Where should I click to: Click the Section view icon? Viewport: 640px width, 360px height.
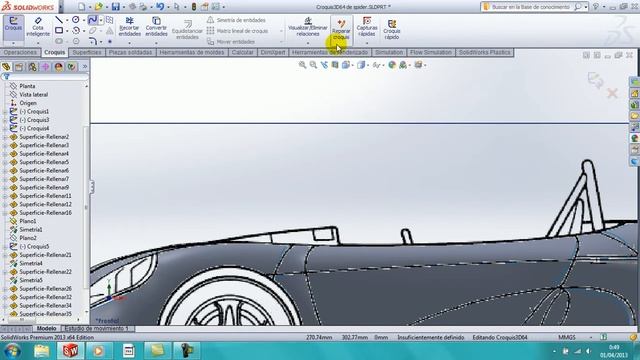335,65
